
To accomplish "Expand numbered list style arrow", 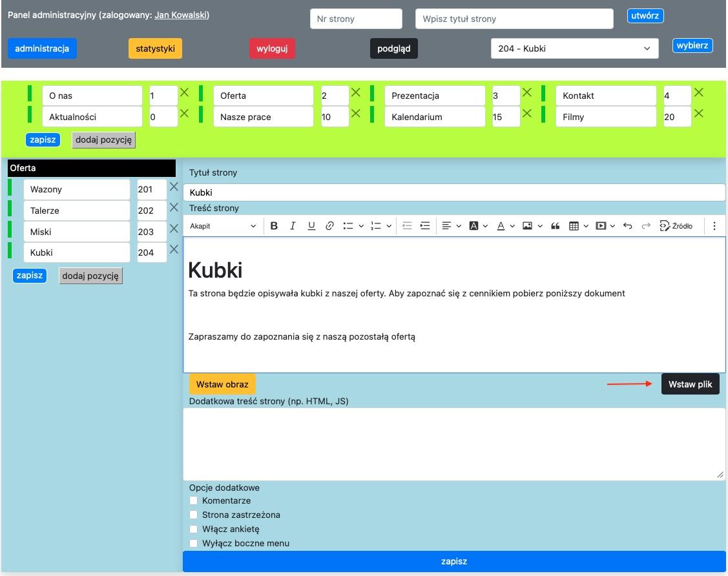I will [389, 226].
